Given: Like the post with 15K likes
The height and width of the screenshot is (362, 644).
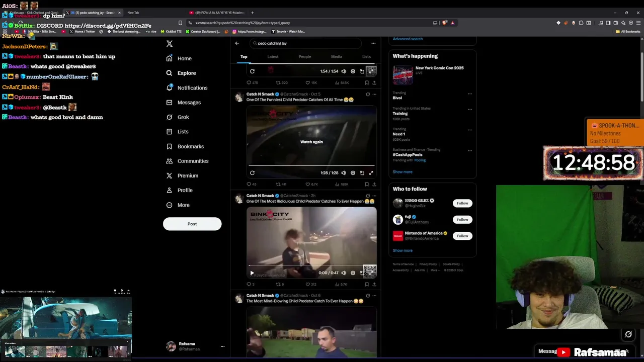Looking at the screenshot, I should [x=310, y=82].
